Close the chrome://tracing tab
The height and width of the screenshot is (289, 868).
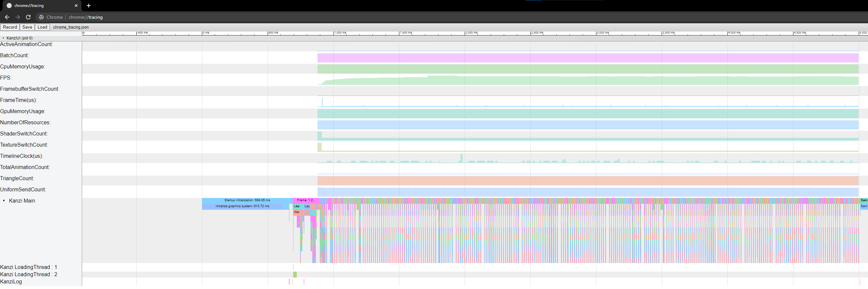click(76, 6)
